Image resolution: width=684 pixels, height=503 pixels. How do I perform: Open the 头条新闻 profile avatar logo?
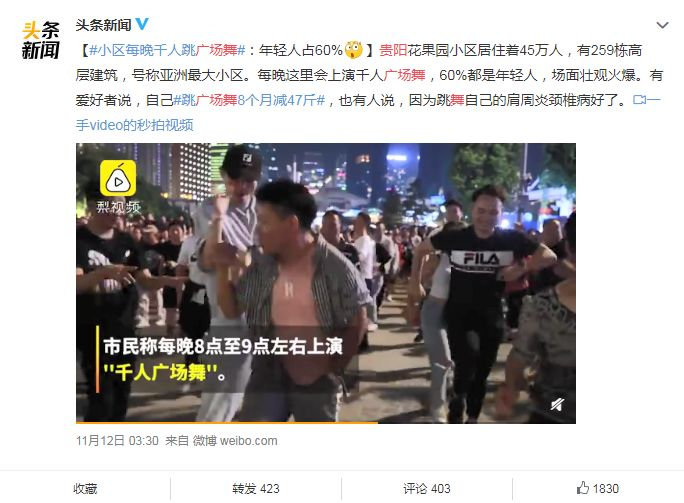click(x=41, y=40)
